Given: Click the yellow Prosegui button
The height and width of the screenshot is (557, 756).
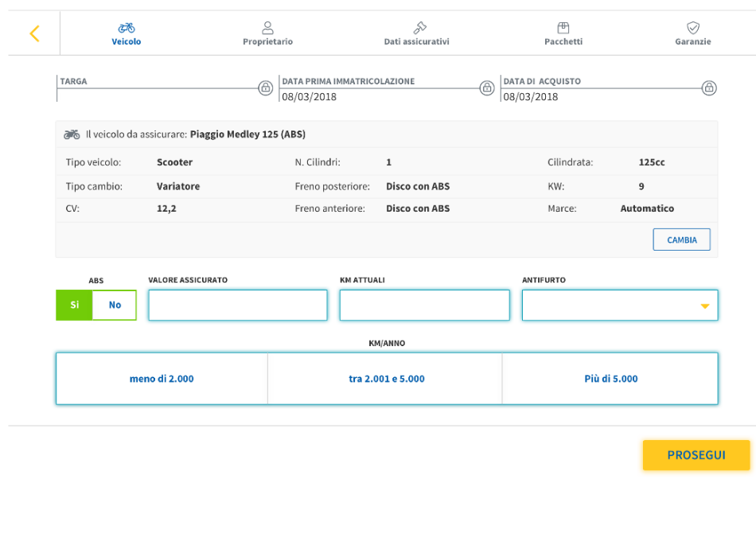Looking at the screenshot, I should pos(696,455).
